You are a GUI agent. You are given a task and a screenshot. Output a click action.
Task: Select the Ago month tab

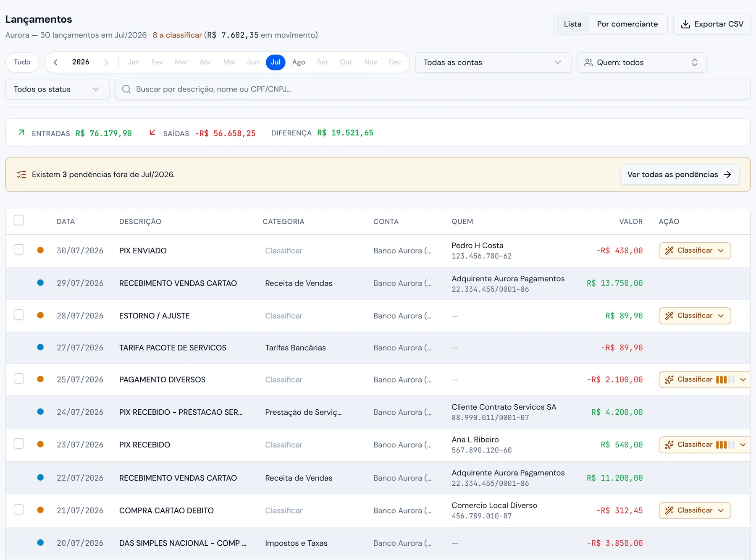[299, 62]
